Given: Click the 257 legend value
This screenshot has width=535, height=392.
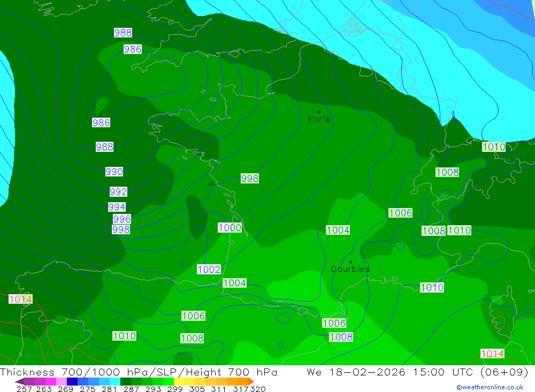Looking at the screenshot, I should click(x=24, y=389).
